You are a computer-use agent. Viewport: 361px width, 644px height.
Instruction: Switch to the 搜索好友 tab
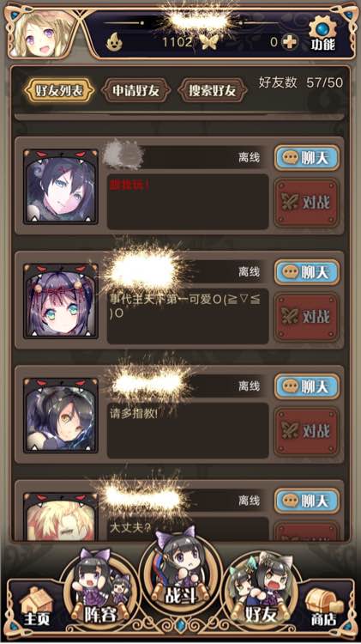pos(213,90)
